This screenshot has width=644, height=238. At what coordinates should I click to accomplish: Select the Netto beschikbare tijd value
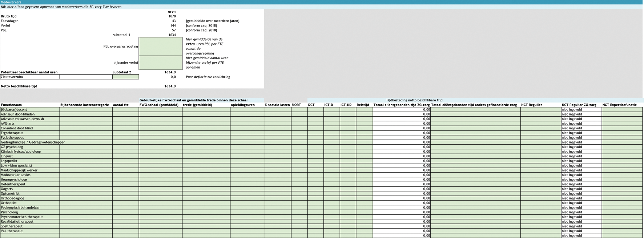coord(170,86)
